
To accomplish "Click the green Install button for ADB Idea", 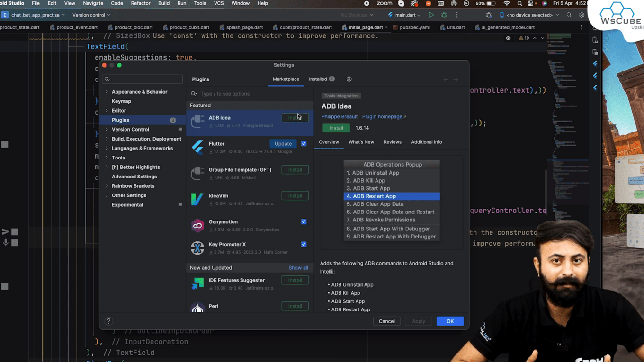I will 336,128.
